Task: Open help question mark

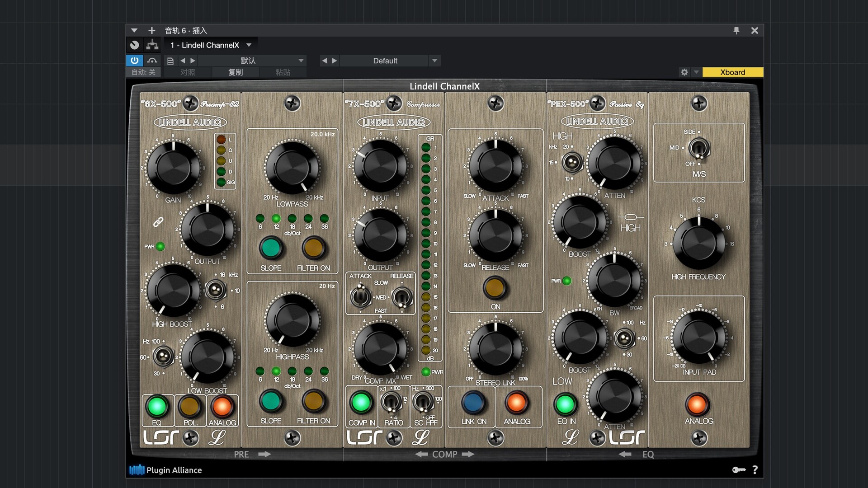Action: point(755,470)
